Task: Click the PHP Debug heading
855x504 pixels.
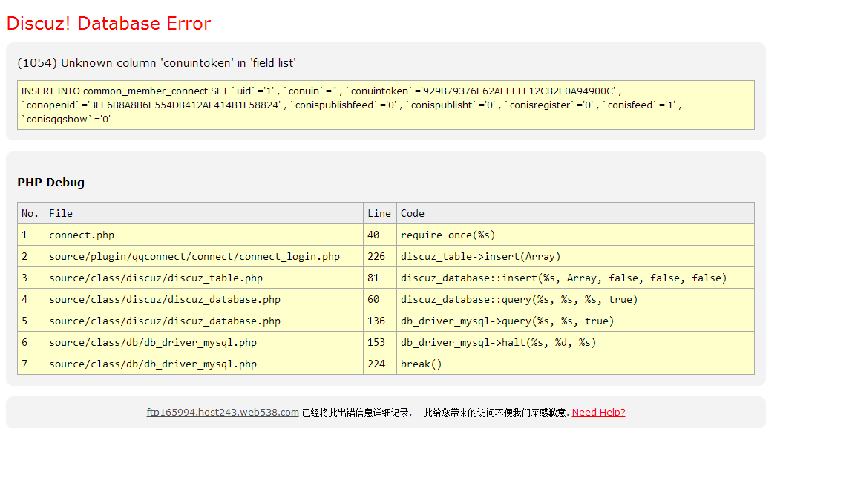Action: [50, 182]
